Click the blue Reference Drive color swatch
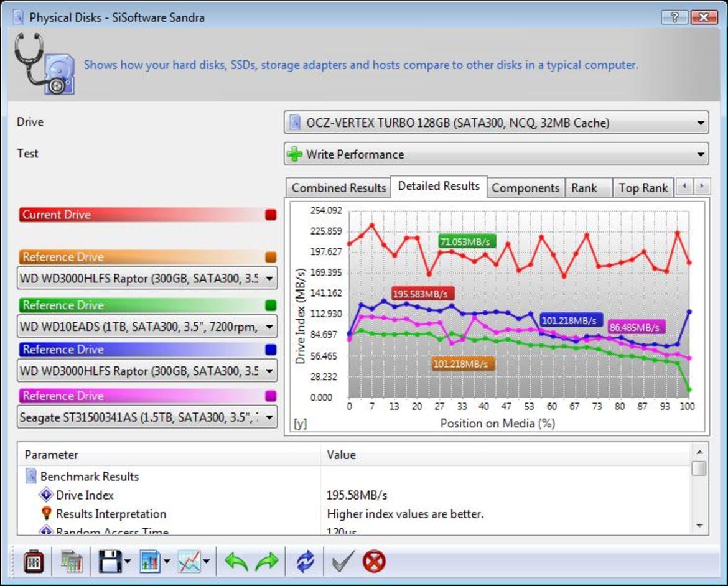The height and width of the screenshot is (586, 728). (271, 349)
